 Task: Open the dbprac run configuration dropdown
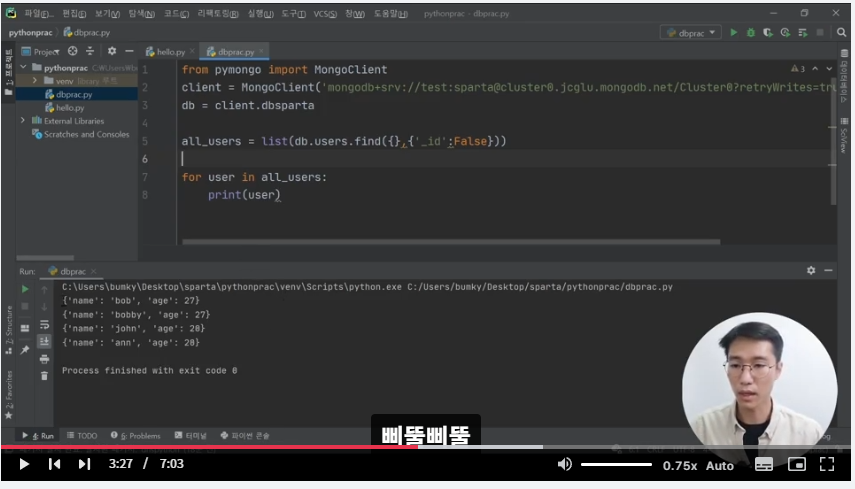[x=690, y=33]
